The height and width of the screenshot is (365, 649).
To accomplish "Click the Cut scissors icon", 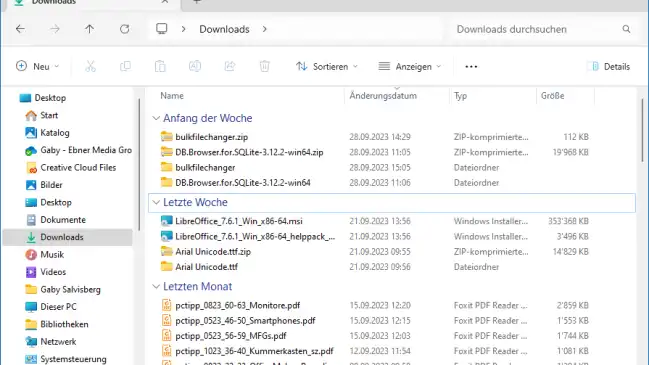I will (90, 66).
